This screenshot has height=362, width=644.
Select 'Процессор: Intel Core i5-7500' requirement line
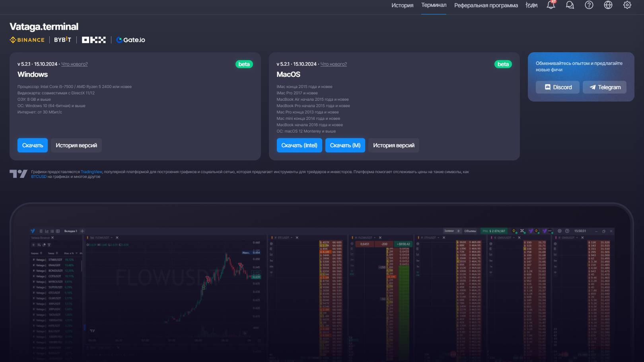(74, 87)
